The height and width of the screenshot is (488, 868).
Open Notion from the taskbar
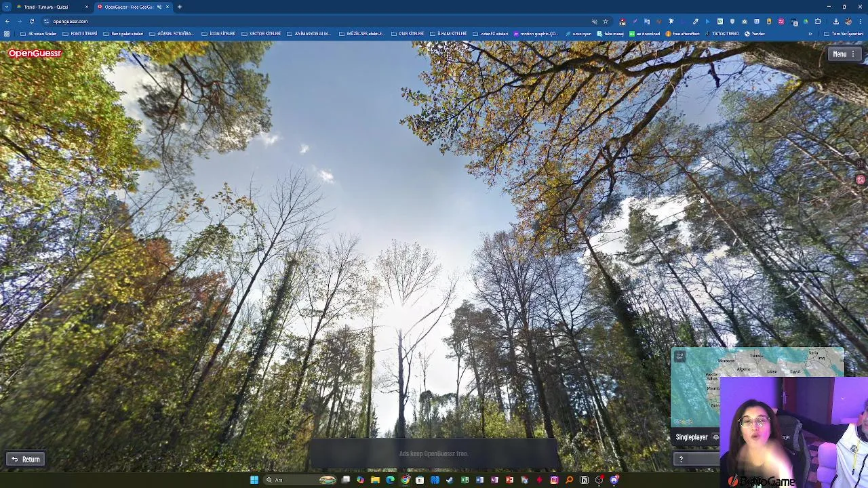(x=584, y=480)
